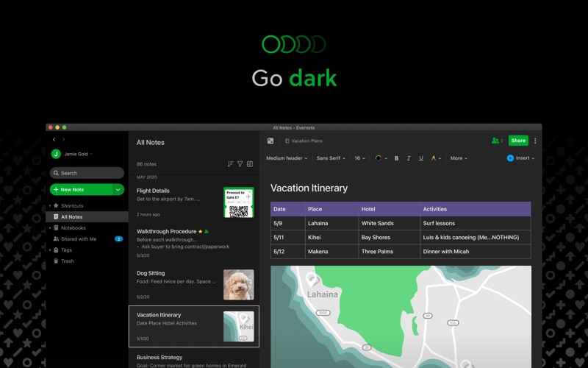Viewport: 588px width, 368px height.
Task: Create a note with New Note button
Action: coord(81,190)
